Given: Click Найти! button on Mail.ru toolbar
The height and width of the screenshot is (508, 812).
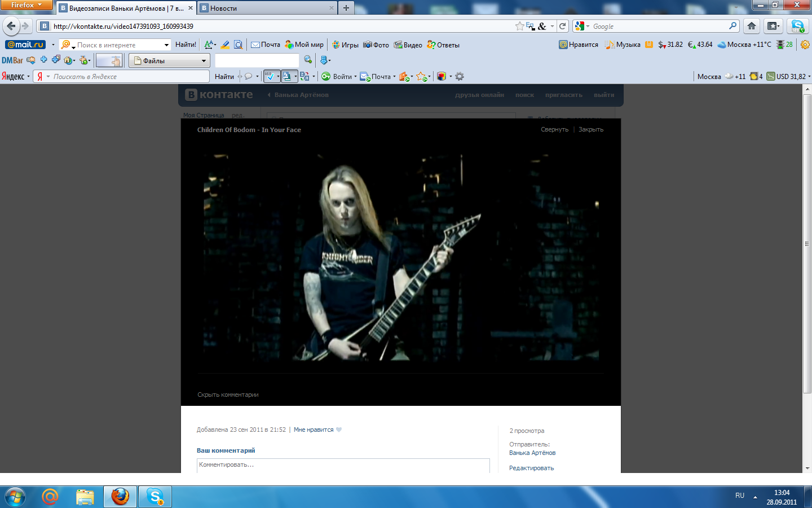Looking at the screenshot, I should pyautogui.click(x=186, y=45).
